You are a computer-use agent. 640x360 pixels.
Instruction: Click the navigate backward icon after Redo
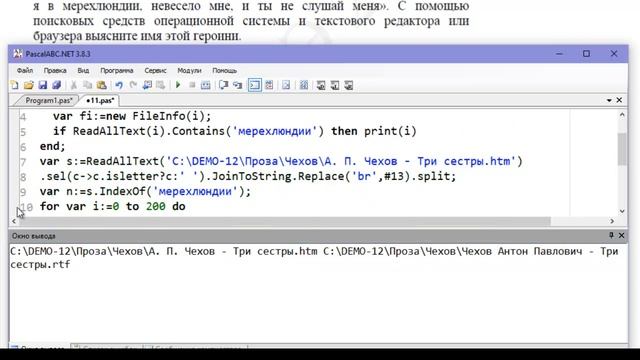point(147,85)
